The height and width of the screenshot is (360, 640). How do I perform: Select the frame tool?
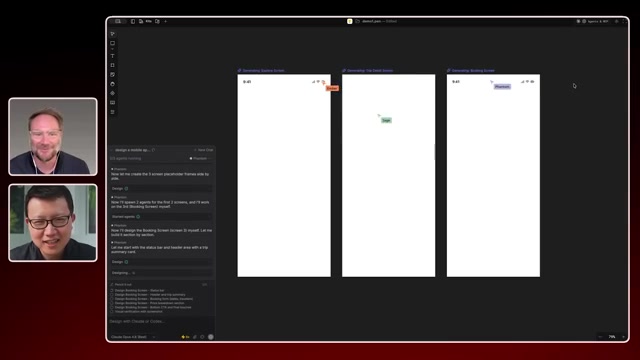click(x=113, y=65)
